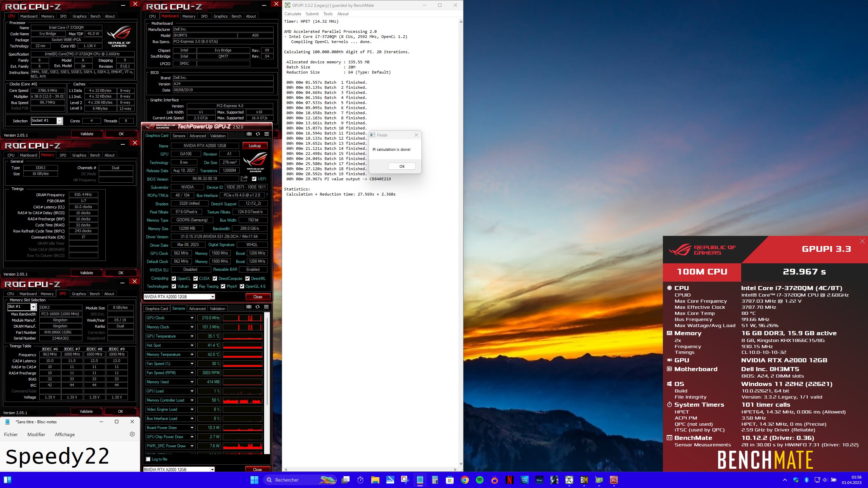The image size is (868, 488).
Task: Open the Affichage menu in Notepad
Action: [65, 434]
